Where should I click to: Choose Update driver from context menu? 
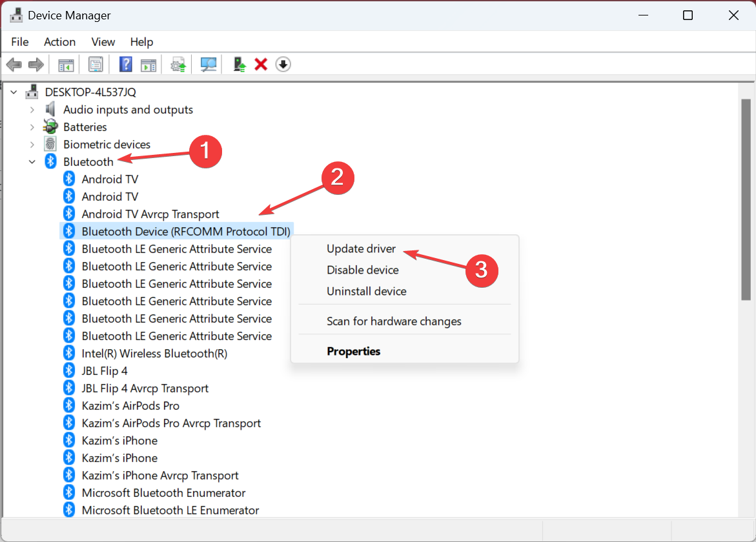pyautogui.click(x=361, y=248)
